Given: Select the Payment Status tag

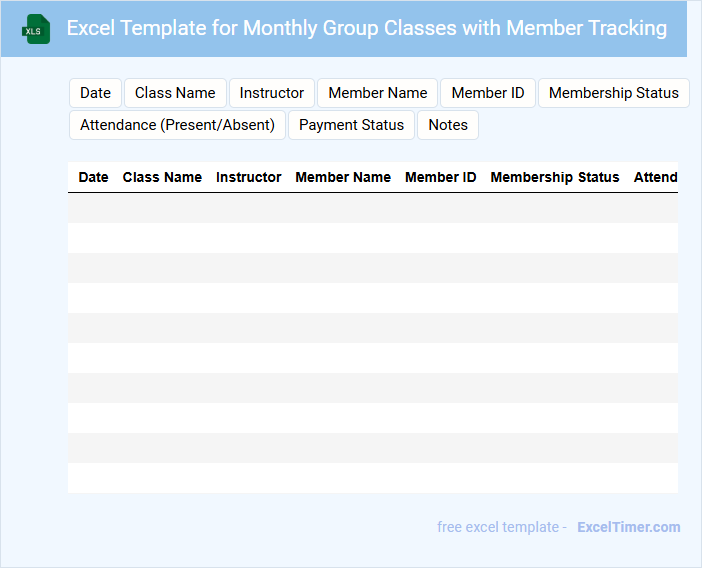Looking at the screenshot, I should 351,125.
